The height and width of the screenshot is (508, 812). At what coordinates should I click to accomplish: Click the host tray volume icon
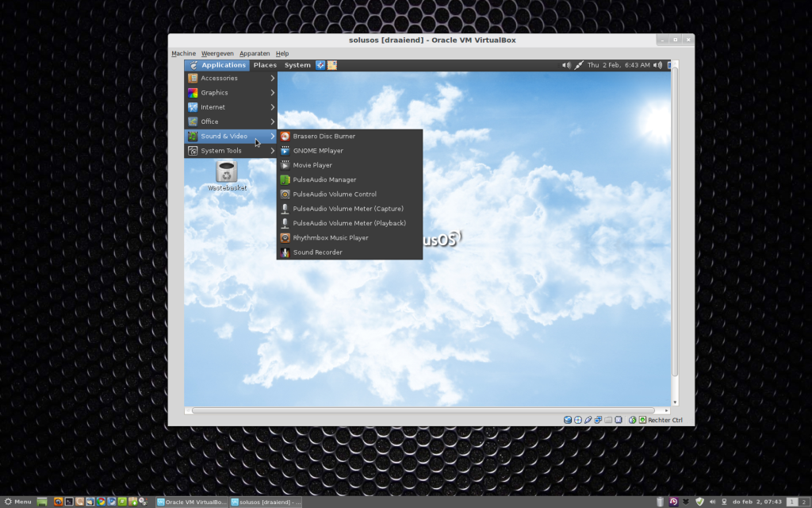pyautogui.click(x=713, y=502)
